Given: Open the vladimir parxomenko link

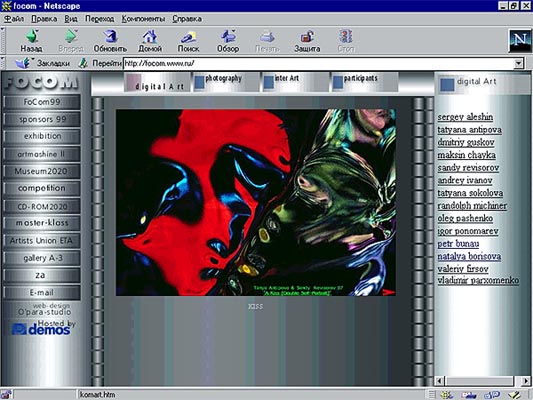Looking at the screenshot, I should tap(478, 280).
